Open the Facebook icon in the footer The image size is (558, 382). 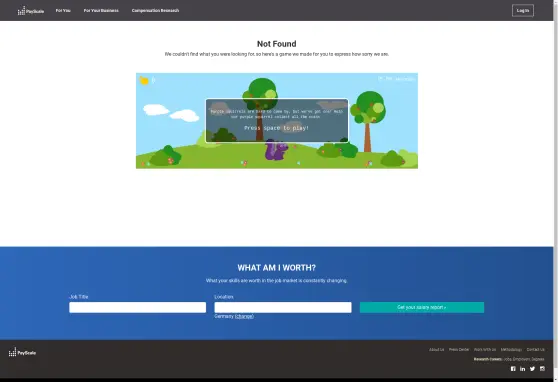pyautogui.click(x=513, y=369)
